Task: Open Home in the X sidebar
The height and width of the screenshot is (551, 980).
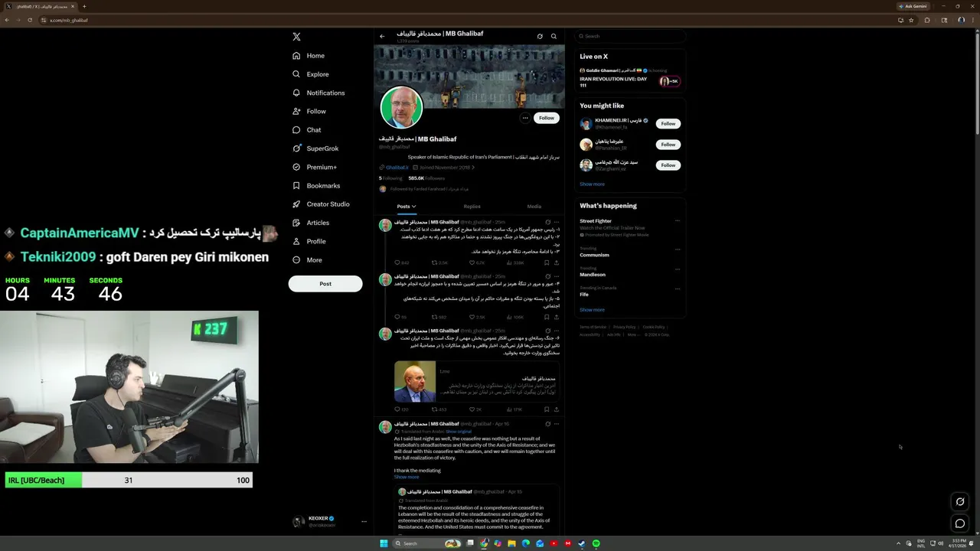Action: click(x=309, y=56)
